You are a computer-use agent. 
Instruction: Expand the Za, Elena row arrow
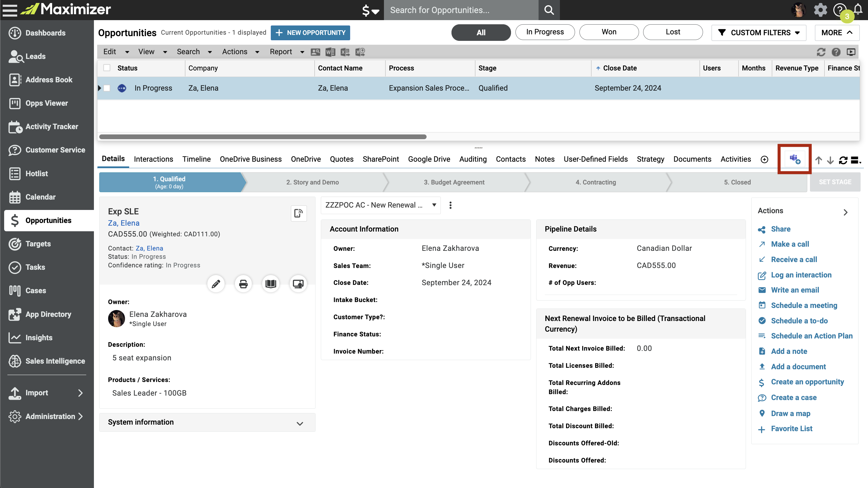point(100,88)
